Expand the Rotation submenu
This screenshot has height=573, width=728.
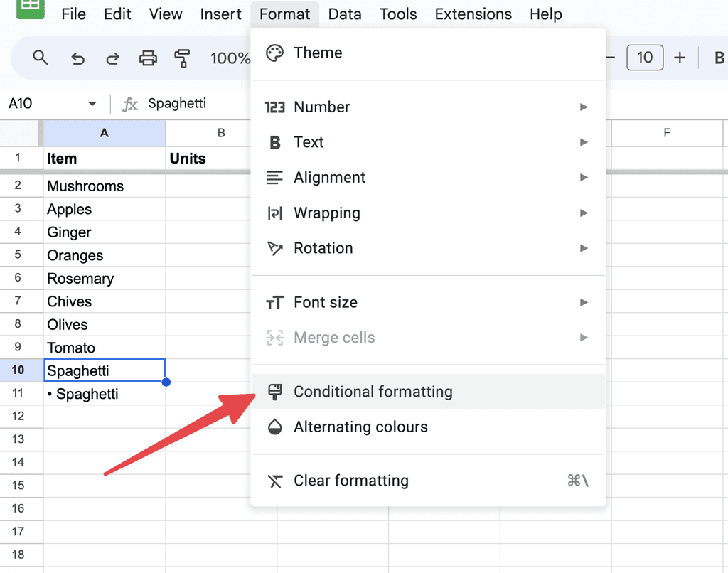coord(323,248)
